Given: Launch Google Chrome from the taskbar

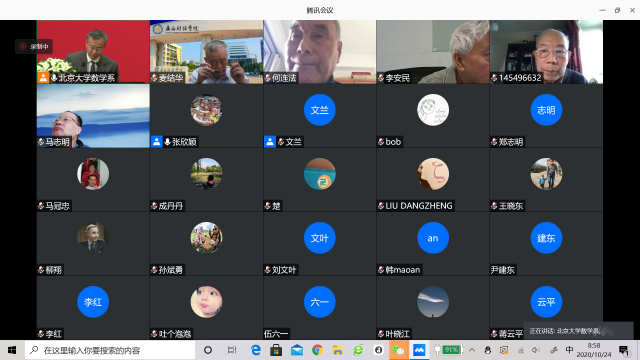Looking at the screenshot, I should click(x=317, y=350).
